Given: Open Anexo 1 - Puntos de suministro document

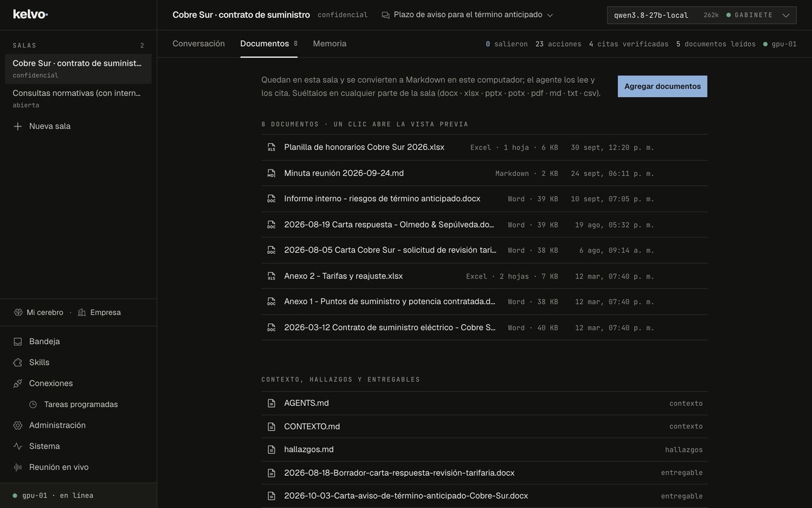Looking at the screenshot, I should pyautogui.click(x=484, y=302).
